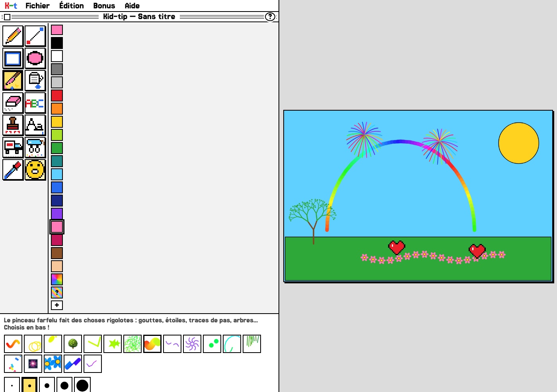The width and height of the screenshot is (557, 392).
Task: Click the question mark help button
Action: [x=270, y=17]
